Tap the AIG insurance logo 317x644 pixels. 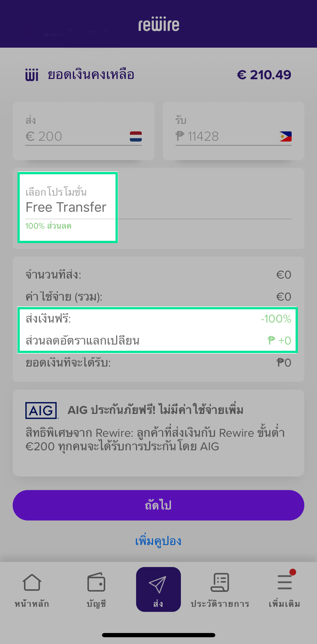(x=41, y=410)
